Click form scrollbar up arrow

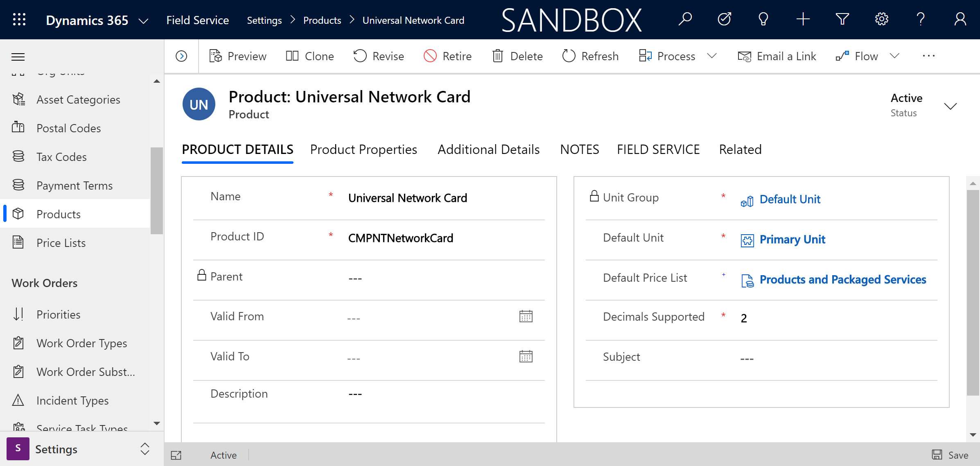click(x=973, y=183)
